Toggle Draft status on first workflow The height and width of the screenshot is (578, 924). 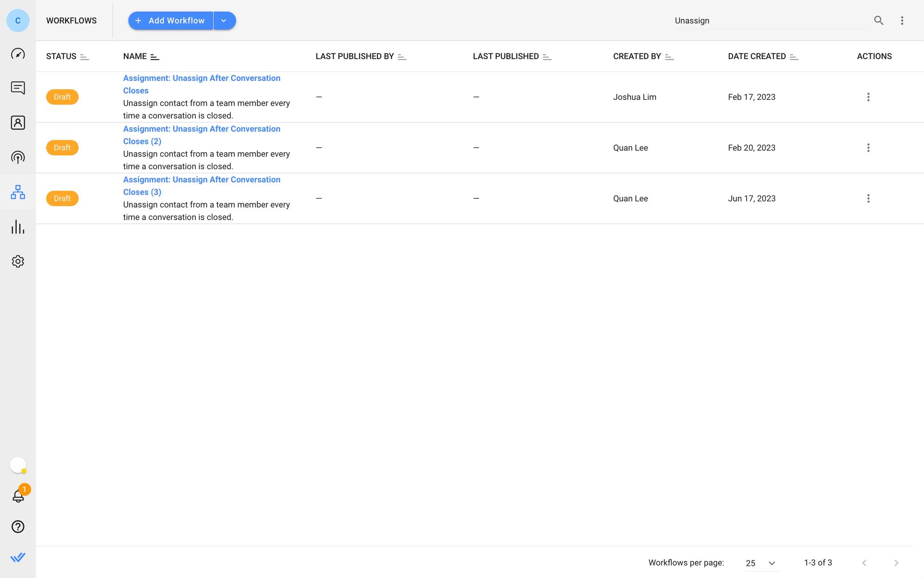[x=62, y=97]
